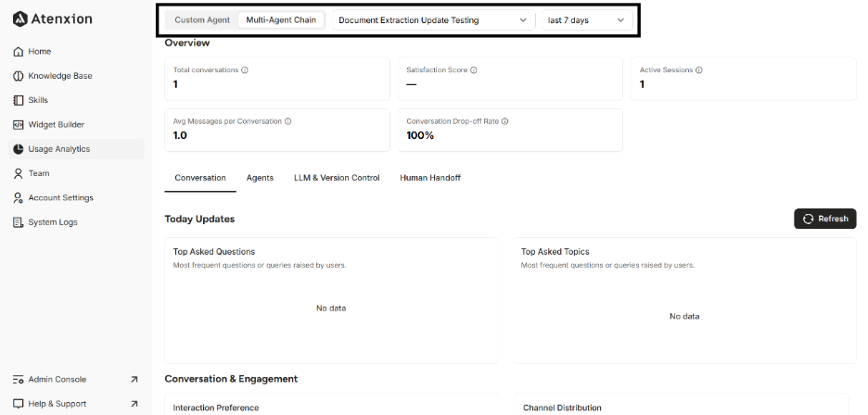This screenshot has height=415, width=868.
Task: Select the Multi-Agent Chain toggle option
Action: pyautogui.click(x=281, y=20)
